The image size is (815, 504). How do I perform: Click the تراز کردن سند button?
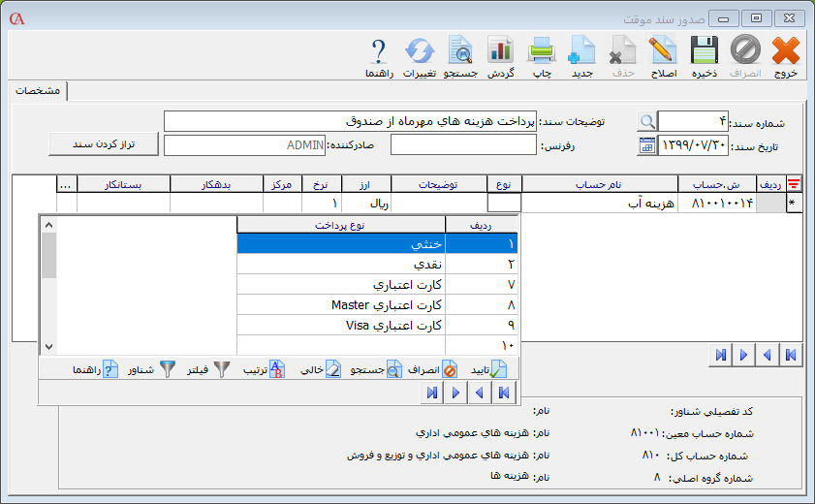(104, 143)
